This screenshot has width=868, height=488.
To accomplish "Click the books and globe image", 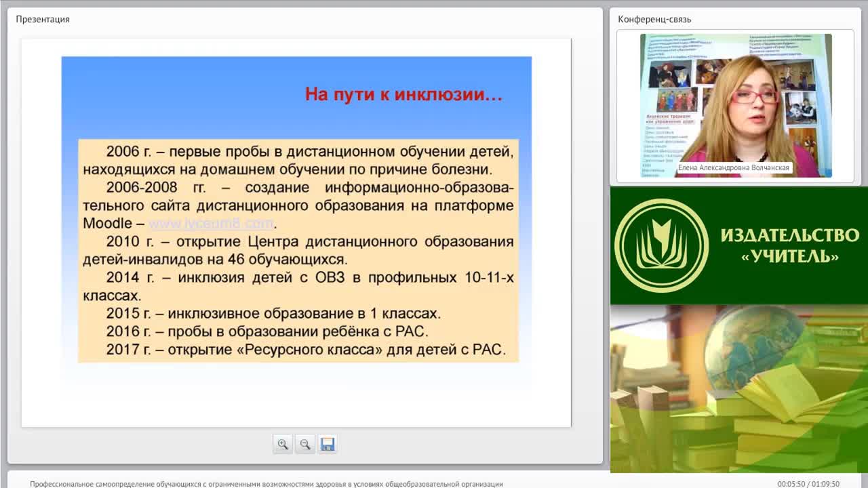I will click(x=739, y=388).
